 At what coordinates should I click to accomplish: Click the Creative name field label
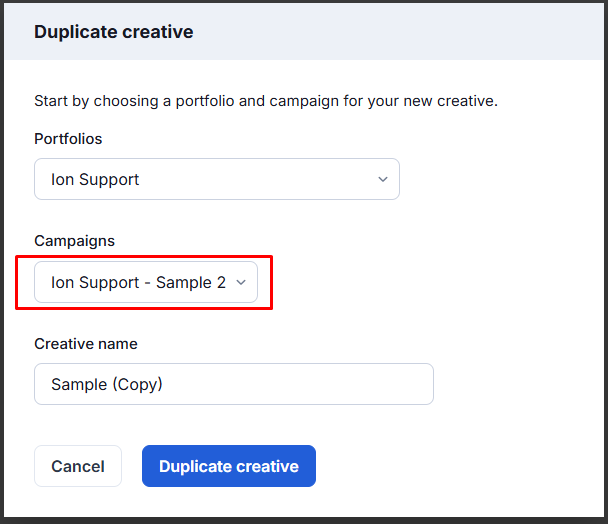pyautogui.click(x=86, y=344)
